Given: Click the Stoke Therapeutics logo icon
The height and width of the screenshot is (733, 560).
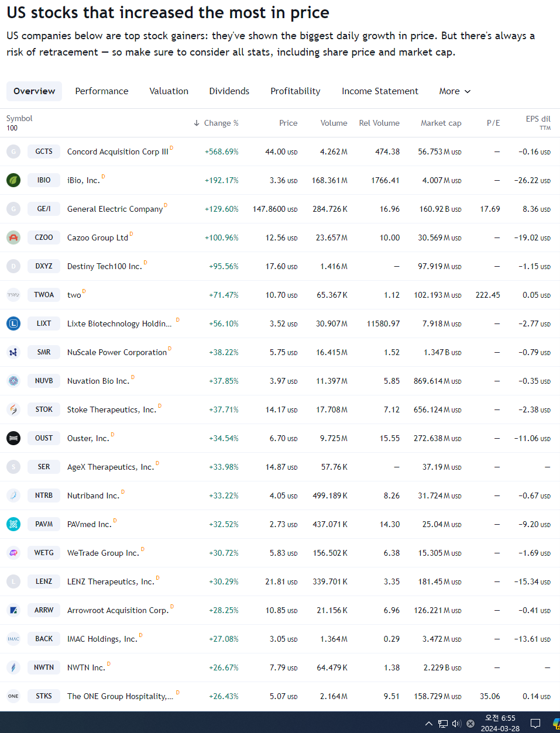Looking at the screenshot, I should pos(13,409).
